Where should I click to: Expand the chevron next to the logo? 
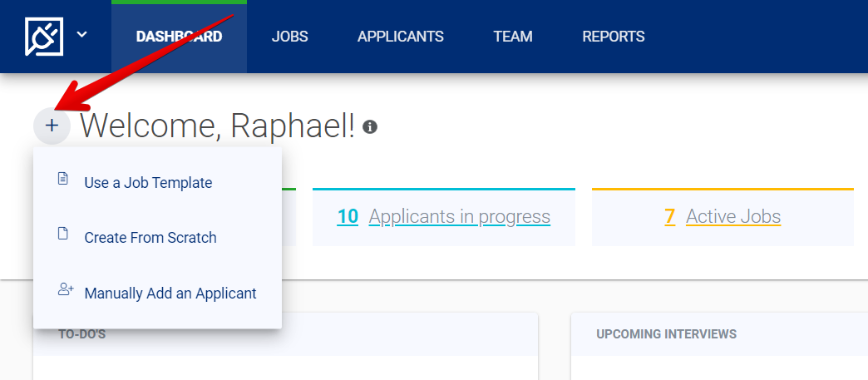[81, 35]
